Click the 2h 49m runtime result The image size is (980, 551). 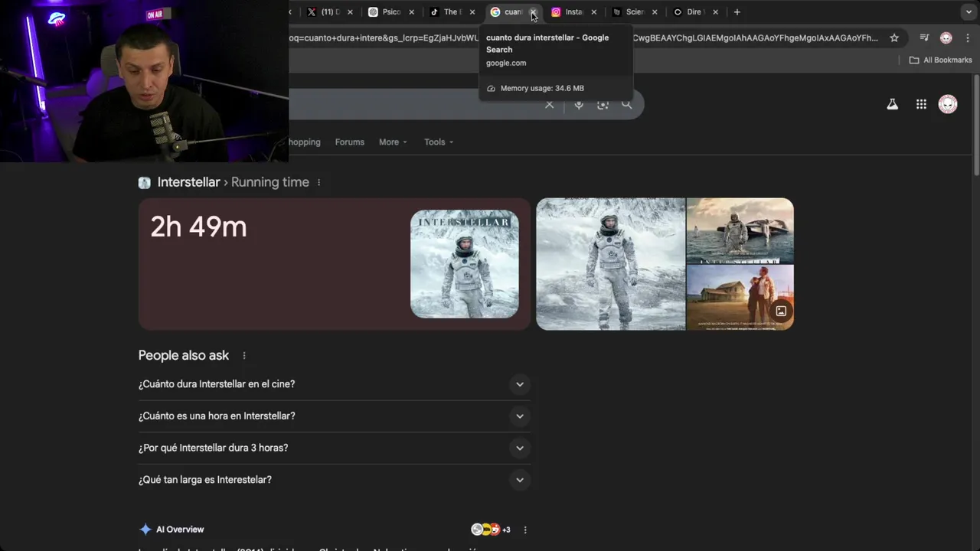tap(198, 227)
